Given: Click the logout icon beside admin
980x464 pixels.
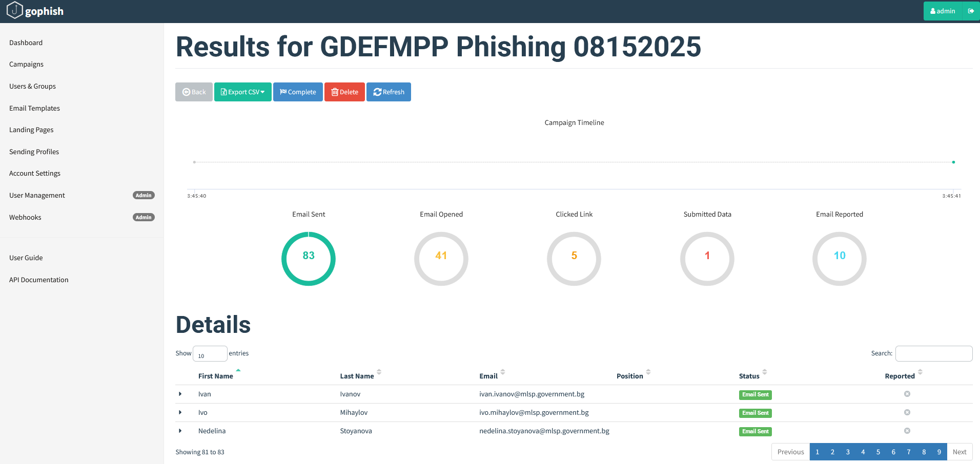Looking at the screenshot, I should pos(971,11).
